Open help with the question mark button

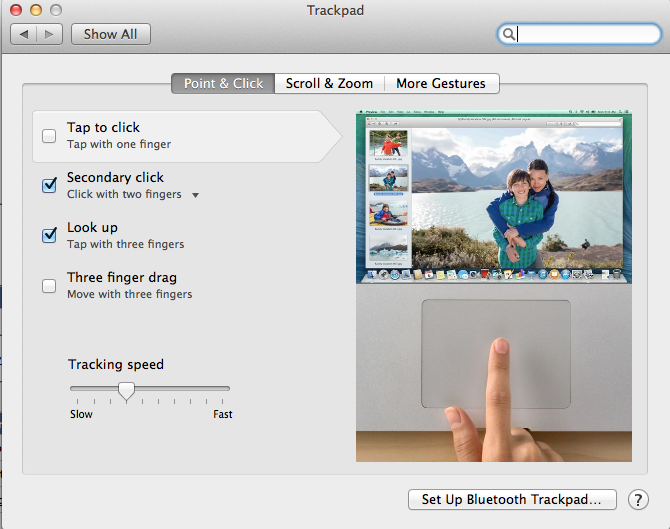[638, 500]
